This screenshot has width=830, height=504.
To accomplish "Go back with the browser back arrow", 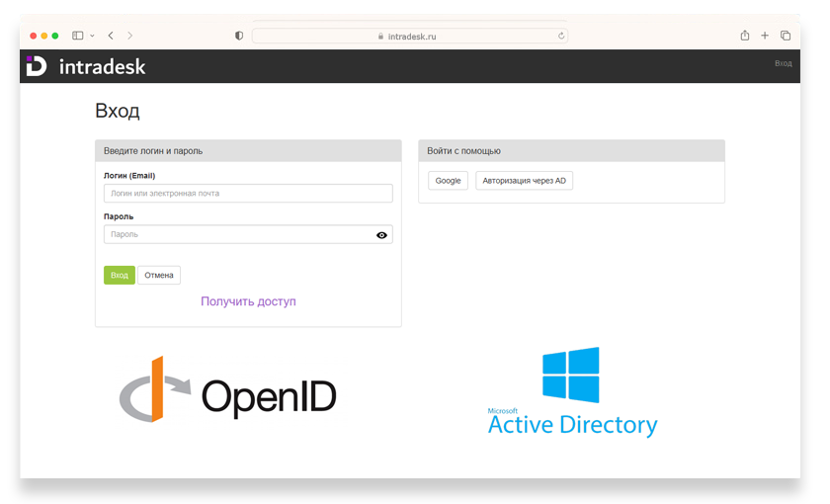I will click(x=111, y=36).
